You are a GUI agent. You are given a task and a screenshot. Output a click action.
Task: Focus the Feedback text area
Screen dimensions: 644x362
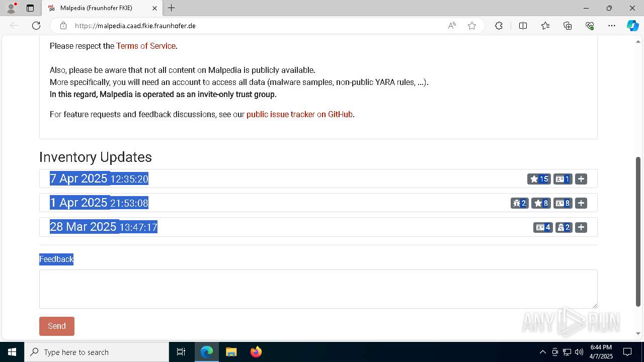click(318, 289)
